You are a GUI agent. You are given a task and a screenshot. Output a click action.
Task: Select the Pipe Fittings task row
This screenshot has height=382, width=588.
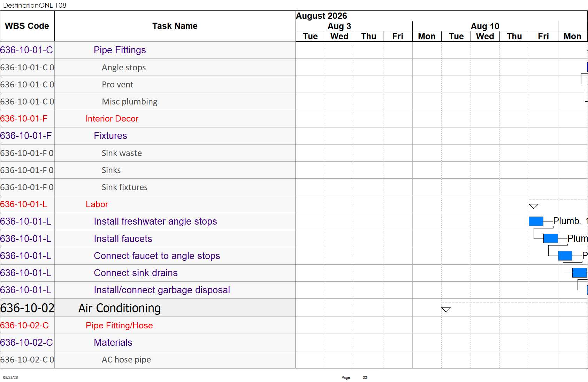(x=120, y=50)
